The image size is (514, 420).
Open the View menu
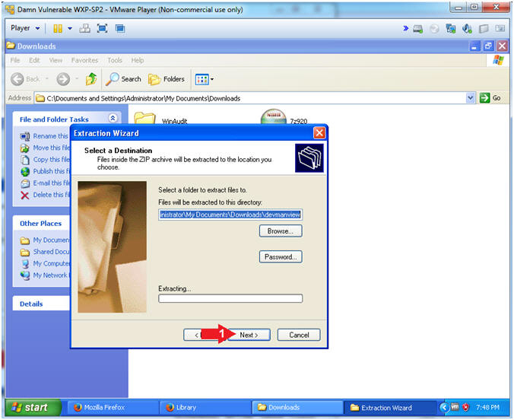click(56, 60)
